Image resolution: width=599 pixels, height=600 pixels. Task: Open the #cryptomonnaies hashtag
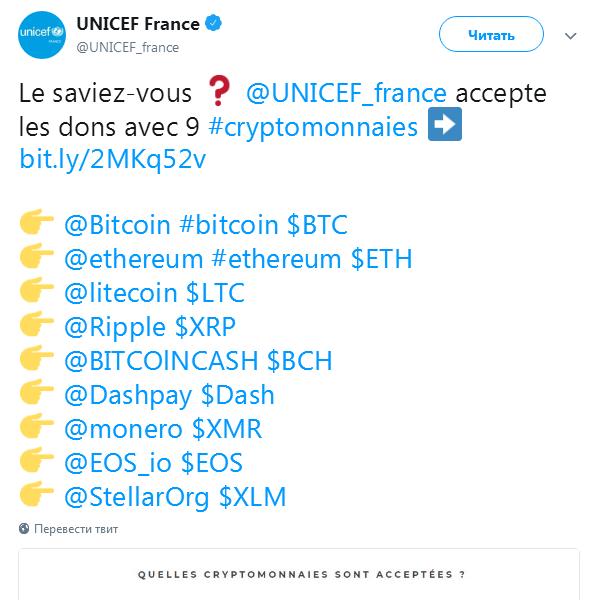[x=313, y=127]
